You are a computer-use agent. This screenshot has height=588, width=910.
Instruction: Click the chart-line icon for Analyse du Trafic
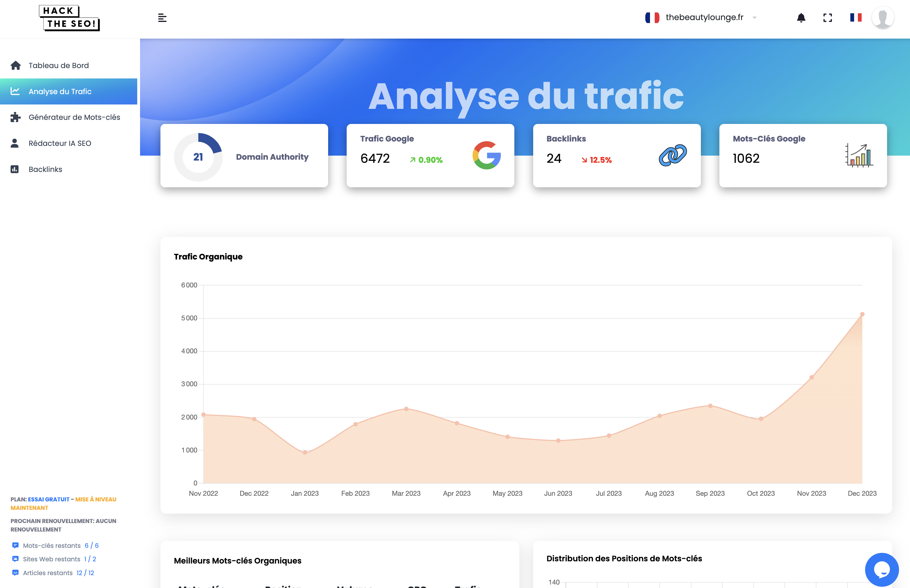tap(15, 91)
